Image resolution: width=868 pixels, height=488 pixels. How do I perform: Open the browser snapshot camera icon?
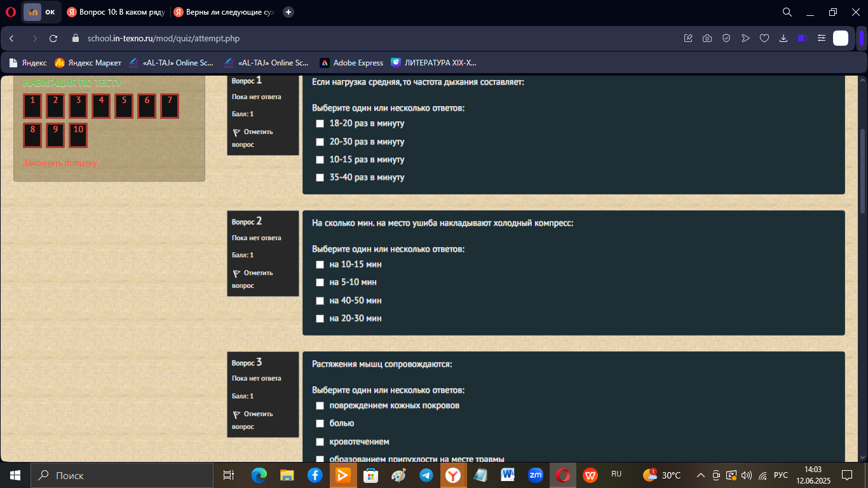[707, 38]
